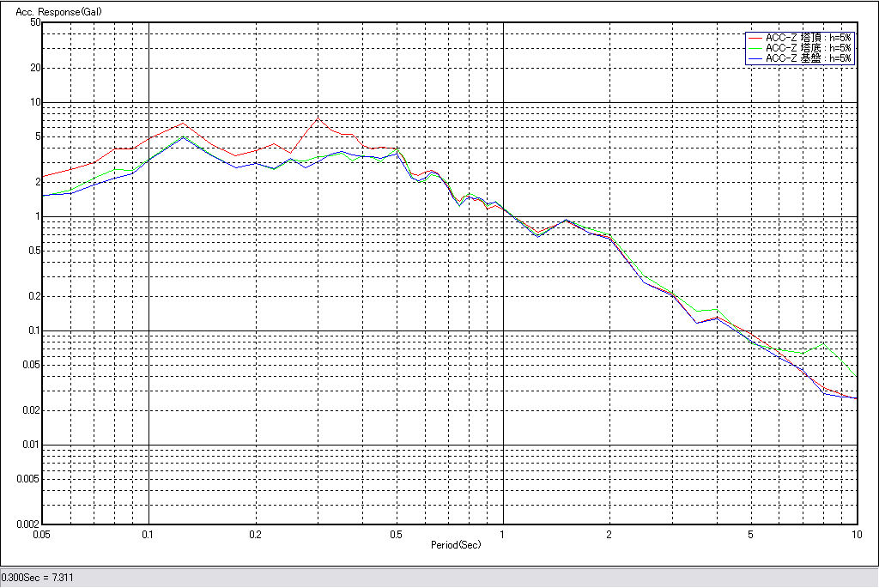Click the y-axis tick label 0.1
This screenshot has height=588, width=879.
coord(33,330)
